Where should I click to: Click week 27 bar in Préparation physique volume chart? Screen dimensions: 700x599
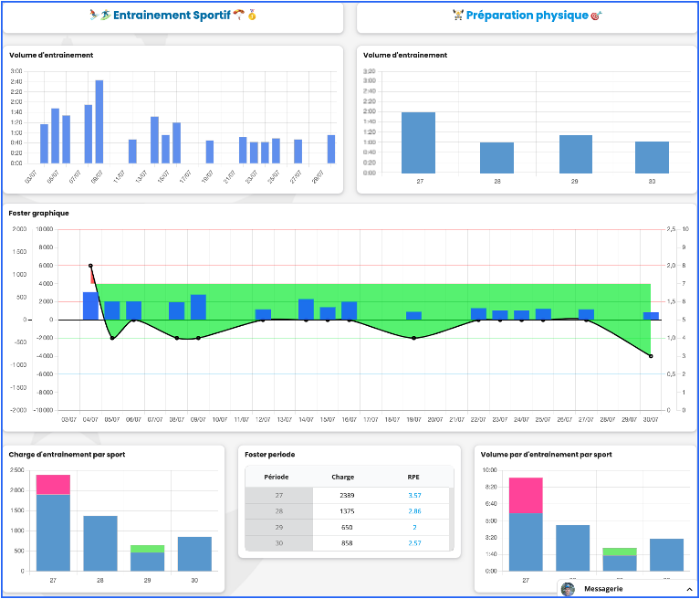418,142
